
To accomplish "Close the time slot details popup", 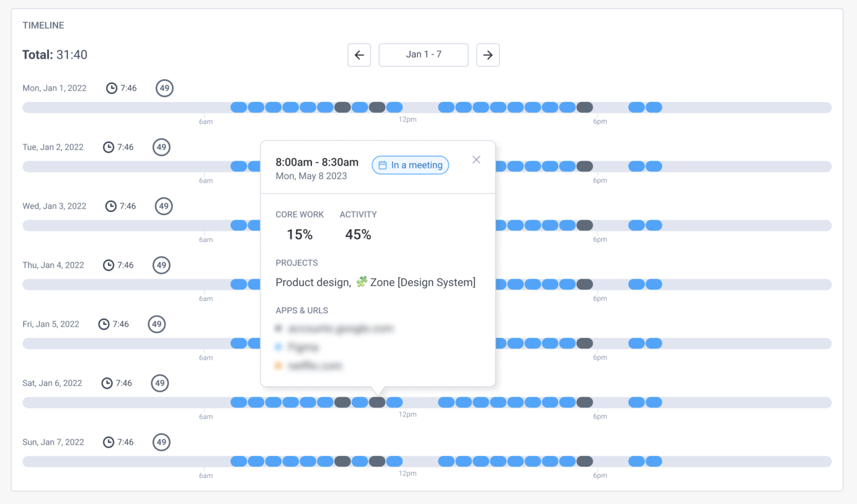I will (x=476, y=159).
